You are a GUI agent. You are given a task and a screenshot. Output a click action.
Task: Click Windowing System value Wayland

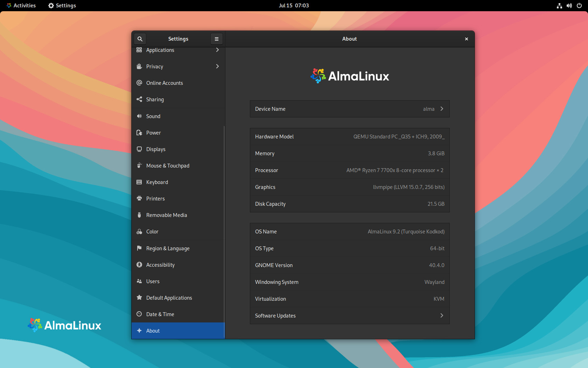click(434, 282)
